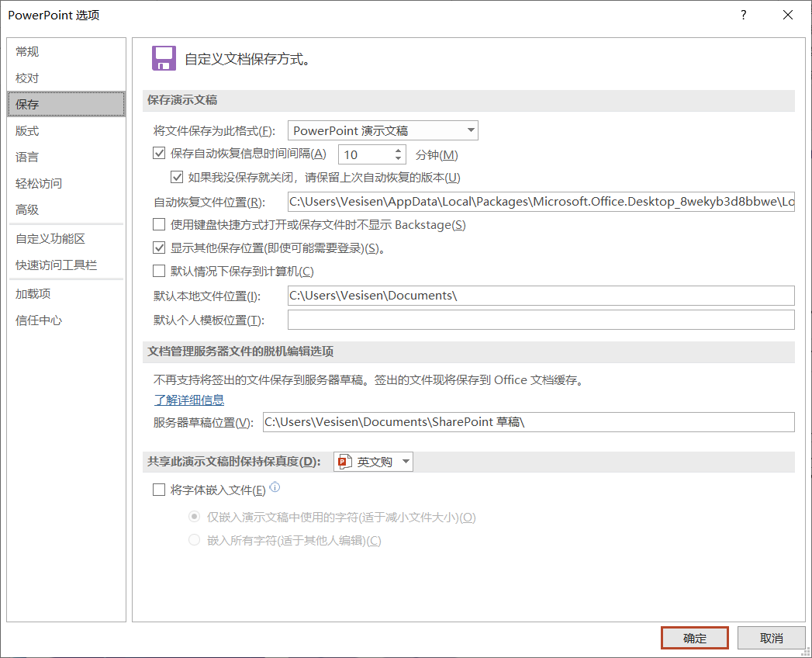Open the 版式 options category
This screenshot has height=658, width=812.
tap(66, 130)
